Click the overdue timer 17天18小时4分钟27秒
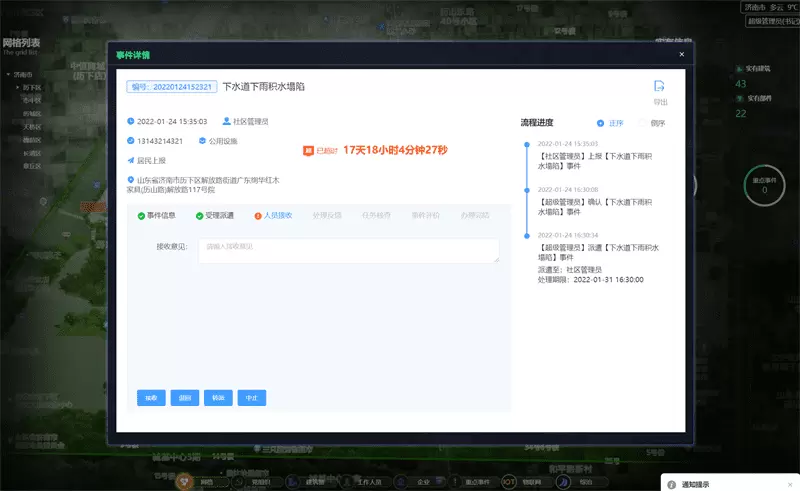Viewport: 800px width, 491px height. [x=395, y=150]
